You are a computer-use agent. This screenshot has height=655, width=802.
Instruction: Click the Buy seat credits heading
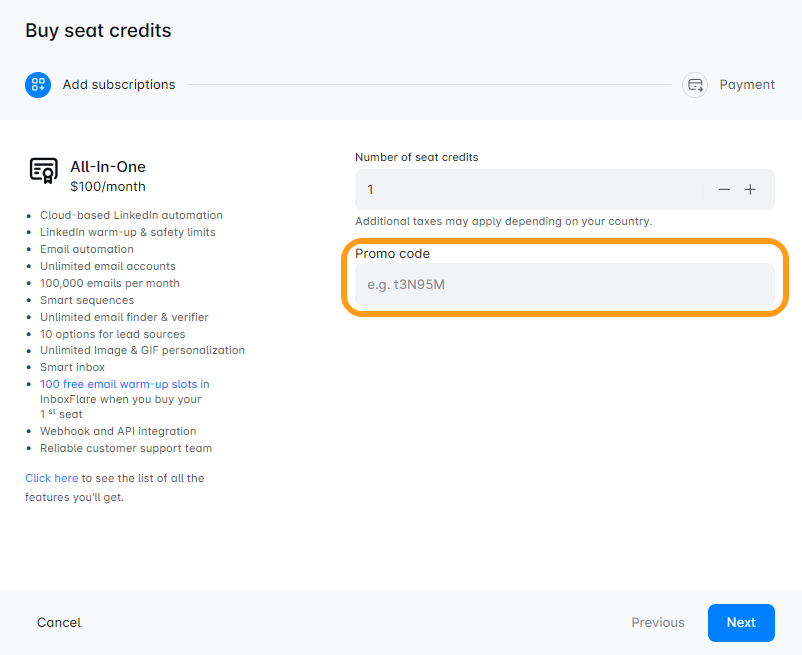point(98,31)
